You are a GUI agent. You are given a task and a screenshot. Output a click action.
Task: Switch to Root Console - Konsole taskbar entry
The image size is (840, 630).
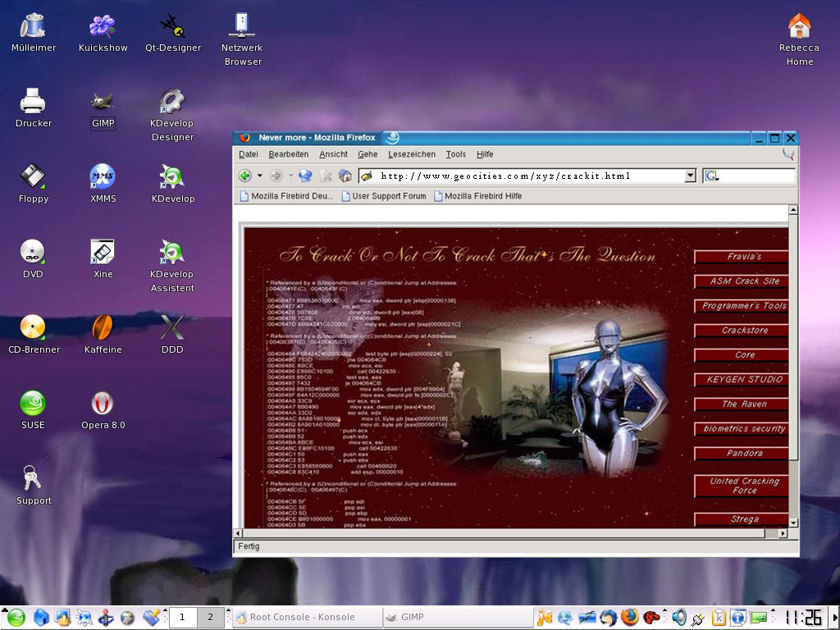pos(307,617)
